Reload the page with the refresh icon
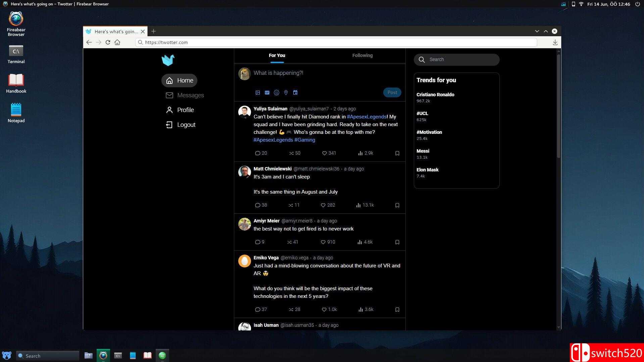644x362 pixels. click(108, 42)
